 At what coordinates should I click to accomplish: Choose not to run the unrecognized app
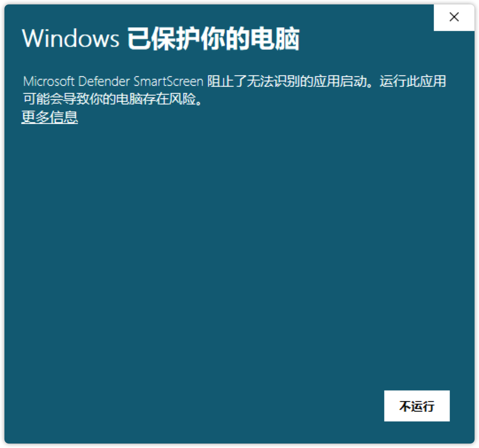click(417, 406)
